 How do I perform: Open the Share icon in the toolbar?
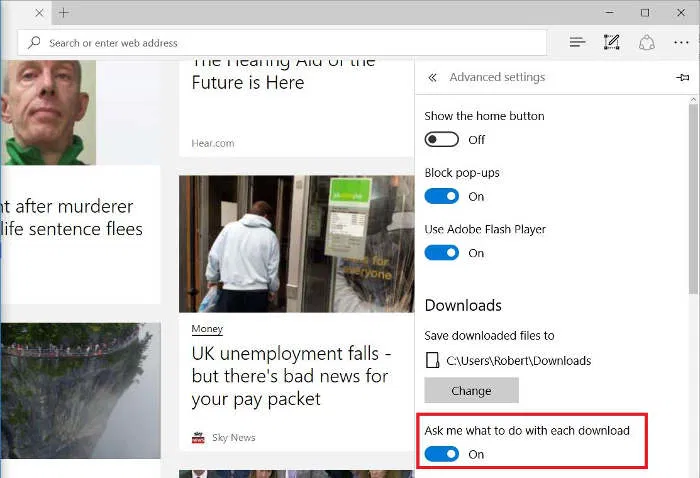coord(646,43)
